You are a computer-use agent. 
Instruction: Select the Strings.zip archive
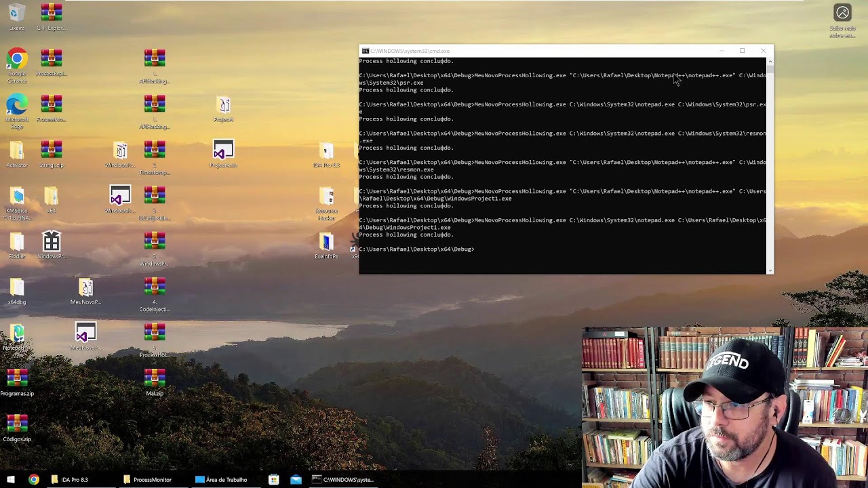[x=52, y=150]
